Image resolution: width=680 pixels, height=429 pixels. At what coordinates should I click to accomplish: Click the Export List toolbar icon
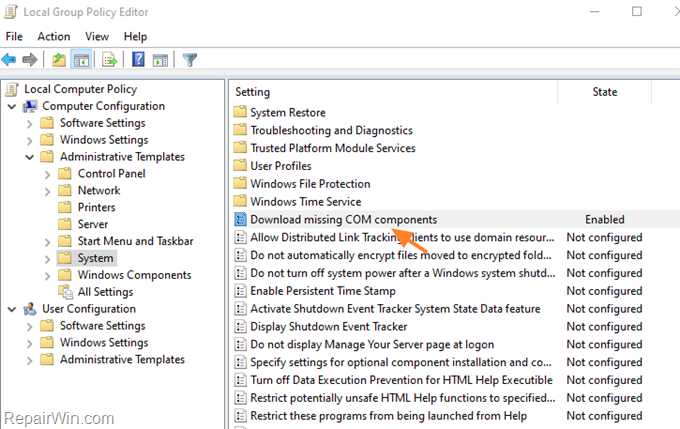[x=109, y=59]
